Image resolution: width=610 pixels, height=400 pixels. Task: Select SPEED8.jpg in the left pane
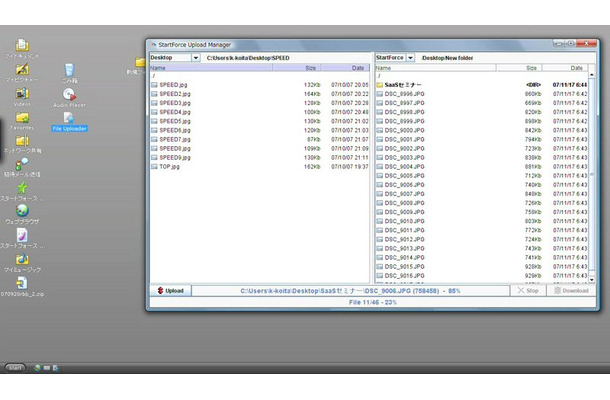tap(260, 148)
